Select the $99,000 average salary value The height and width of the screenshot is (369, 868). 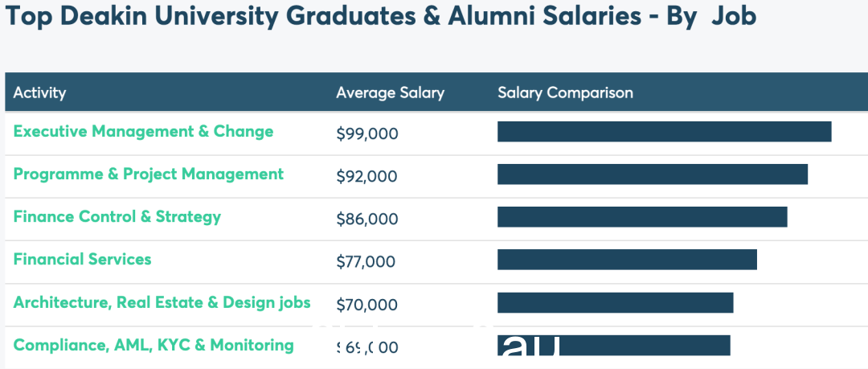click(x=367, y=134)
